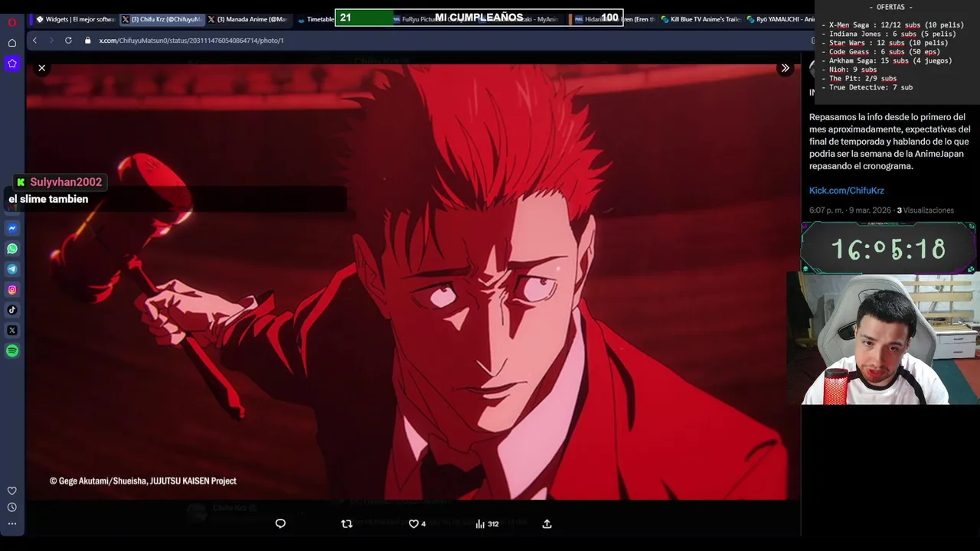Open Telegram in the Opera sidebar

[12, 269]
